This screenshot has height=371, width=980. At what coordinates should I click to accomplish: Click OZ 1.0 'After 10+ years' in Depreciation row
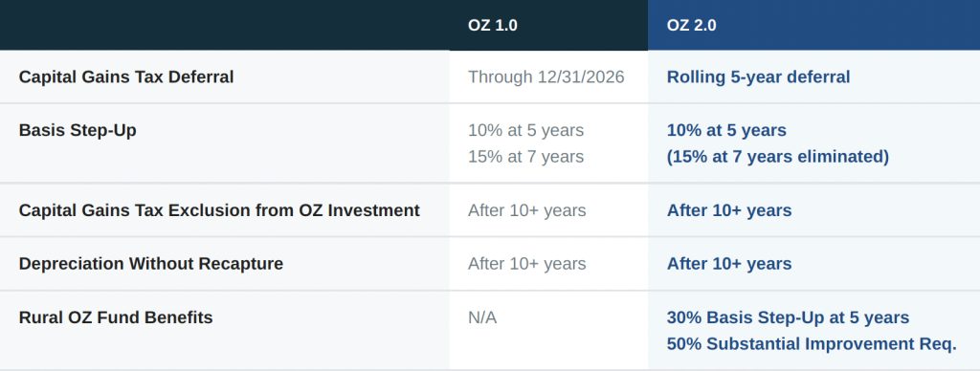point(527,264)
